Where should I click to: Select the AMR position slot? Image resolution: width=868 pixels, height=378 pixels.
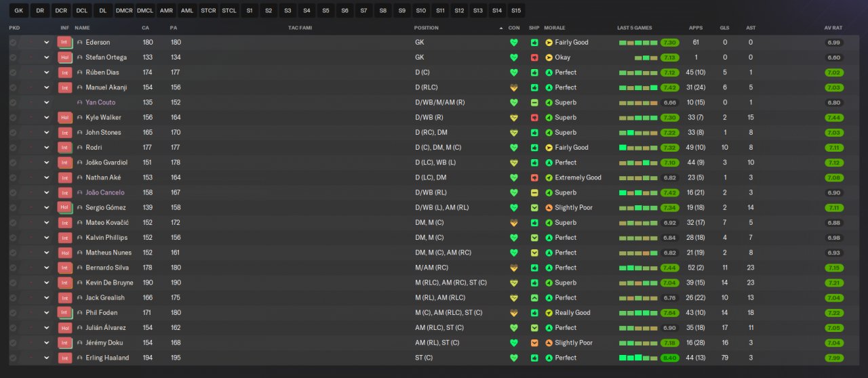[x=166, y=10]
